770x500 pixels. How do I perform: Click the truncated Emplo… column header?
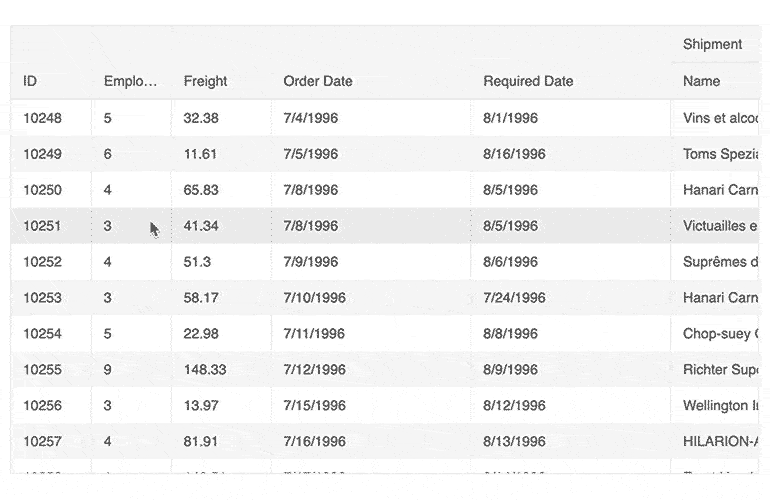130,81
